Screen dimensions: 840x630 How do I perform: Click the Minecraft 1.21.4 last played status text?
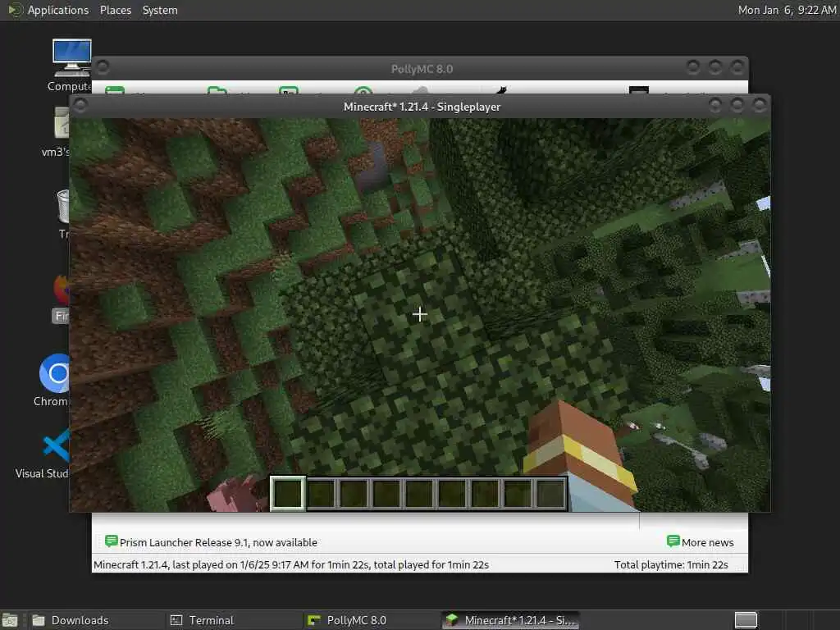coord(291,564)
